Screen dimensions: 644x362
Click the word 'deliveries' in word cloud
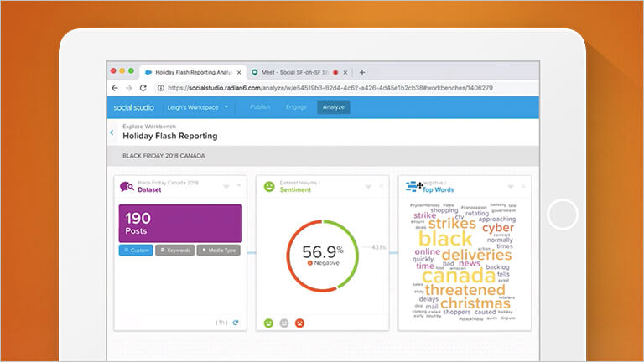(x=477, y=255)
